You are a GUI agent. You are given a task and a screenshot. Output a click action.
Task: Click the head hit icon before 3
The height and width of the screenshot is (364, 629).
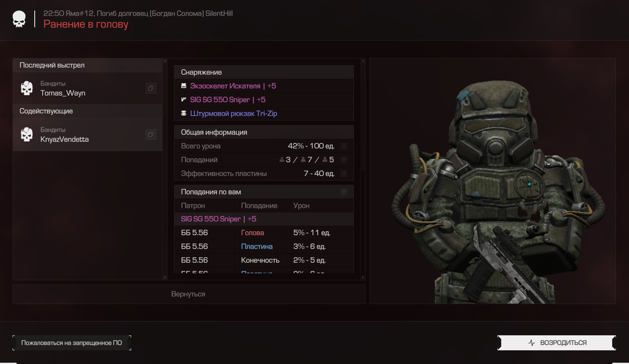click(282, 160)
